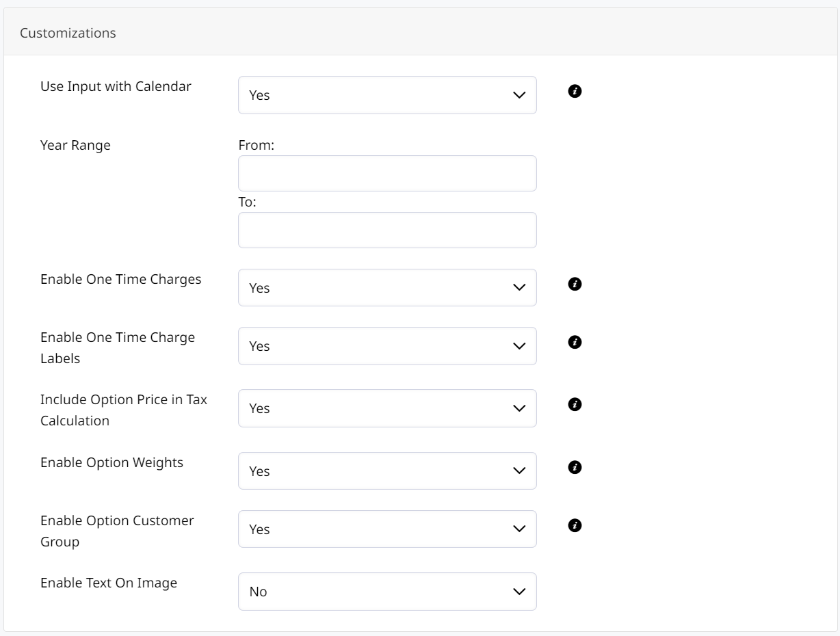Image resolution: width=840 pixels, height=636 pixels.
Task: Expand the Enable Option Customer Group dropdown
Action: click(387, 529)
